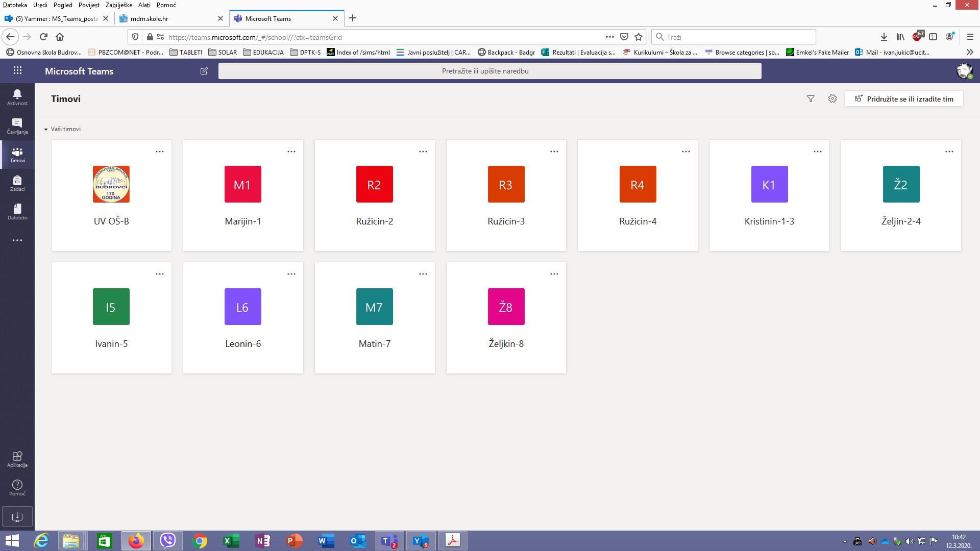The height and width of the screenshot is (551, 980).
Task: Click the Ružicin-3 team name
Action: [x=506, y=221]
